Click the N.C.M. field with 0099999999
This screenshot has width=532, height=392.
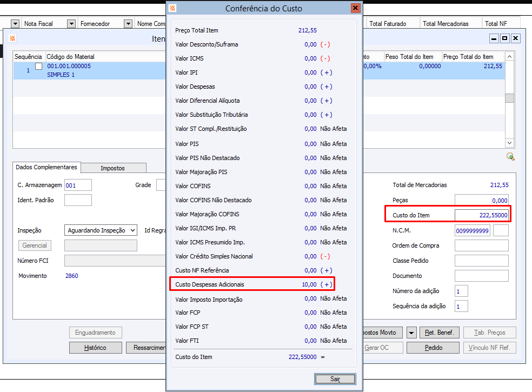pyautogui.click(x=473, y=230)
